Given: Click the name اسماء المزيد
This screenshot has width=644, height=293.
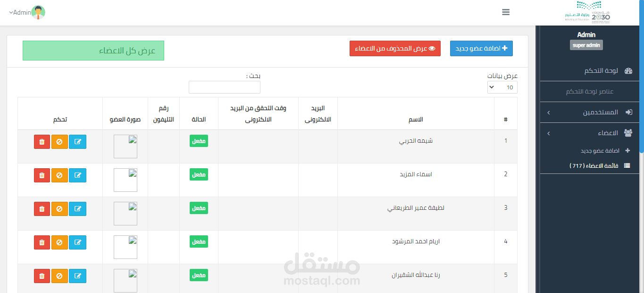Looking at the screenshot, I should point(416,174).
